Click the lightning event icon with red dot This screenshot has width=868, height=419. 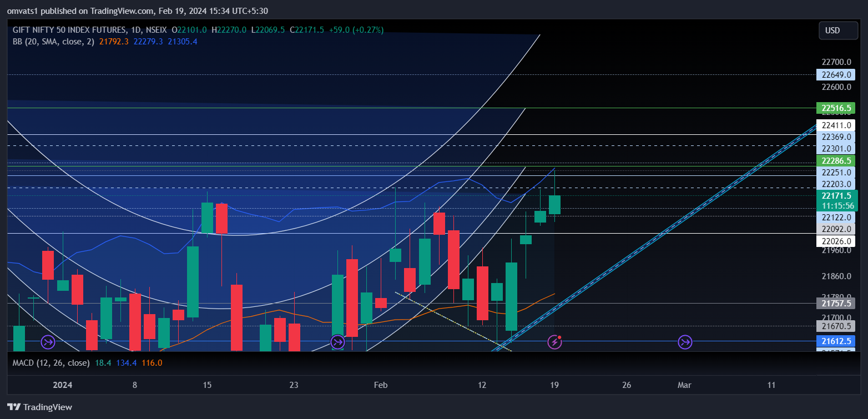tap(554, 342)
